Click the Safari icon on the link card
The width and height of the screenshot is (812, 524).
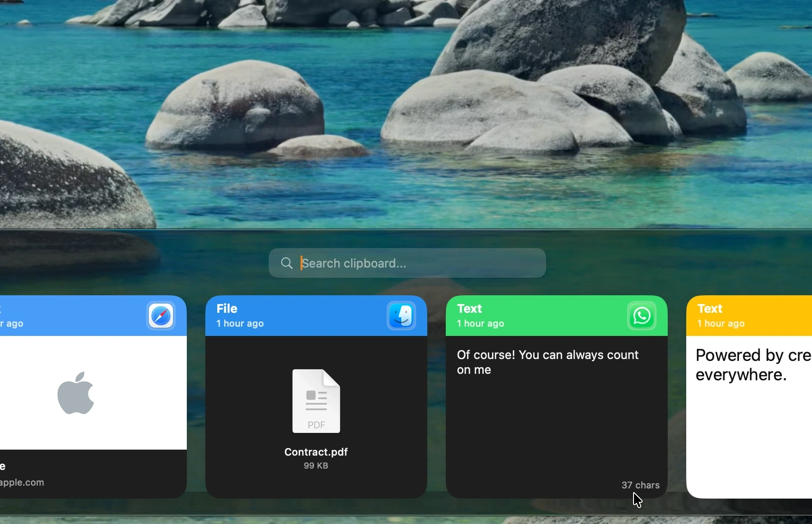coord(161,316)
